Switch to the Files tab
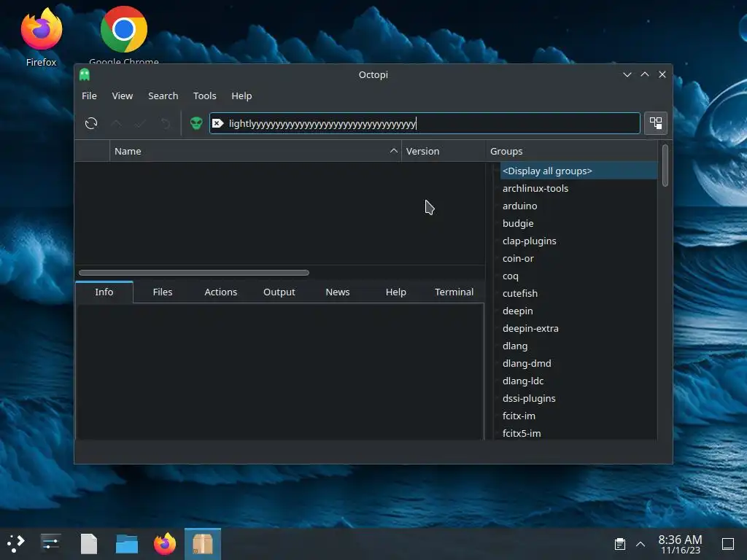 point(163,292)
